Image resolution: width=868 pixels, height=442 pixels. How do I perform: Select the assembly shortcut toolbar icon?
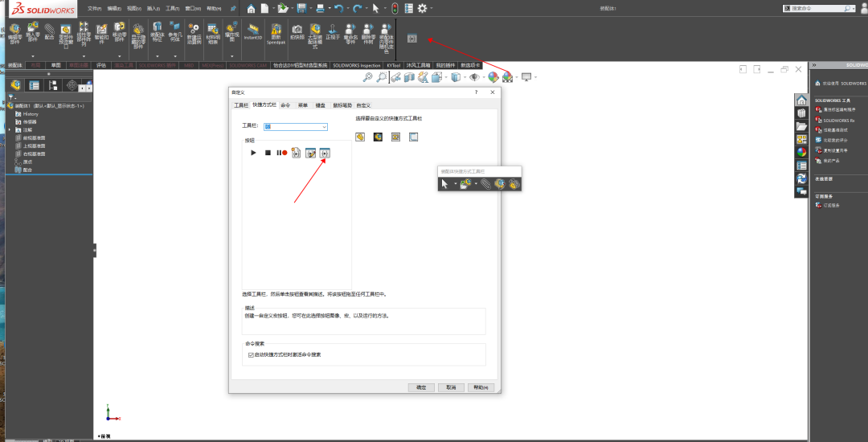pos(378,137)
